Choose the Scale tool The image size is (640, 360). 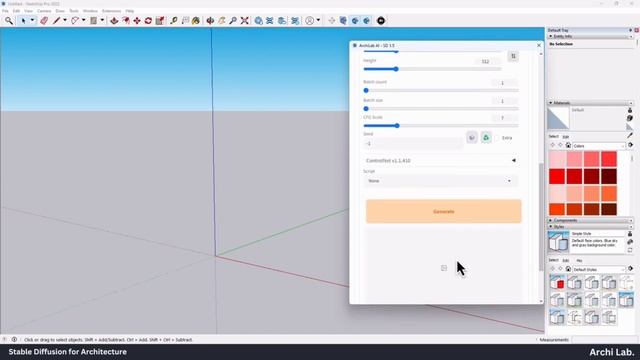point(160,20)
